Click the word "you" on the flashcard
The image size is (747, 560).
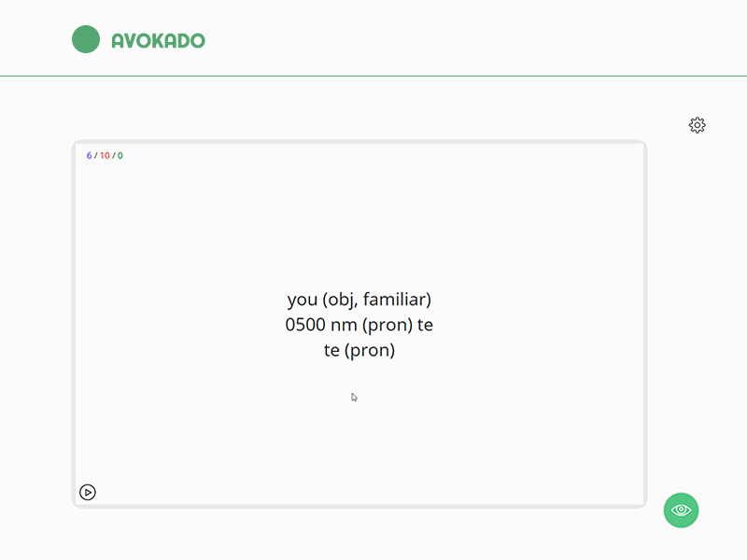[x=303, y=301]
